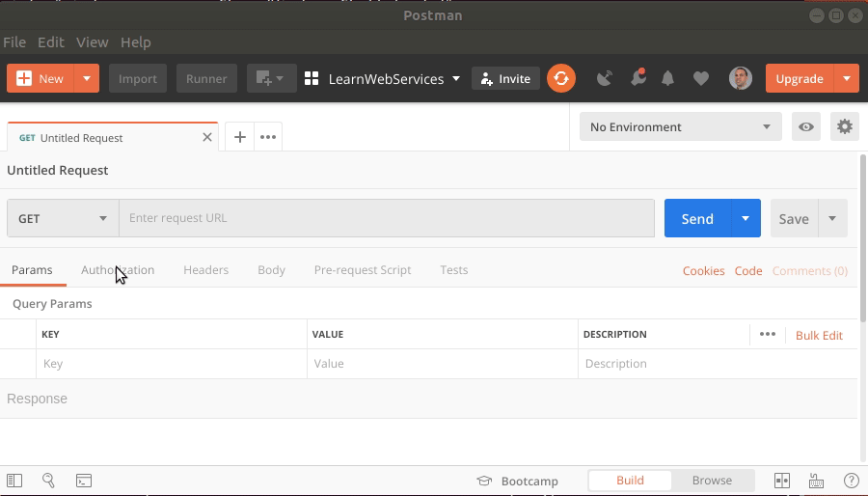Image resolution: width=868 pixels, height=496 pixels.
Task: Open the user profile avatar
Action: (740, 78)
